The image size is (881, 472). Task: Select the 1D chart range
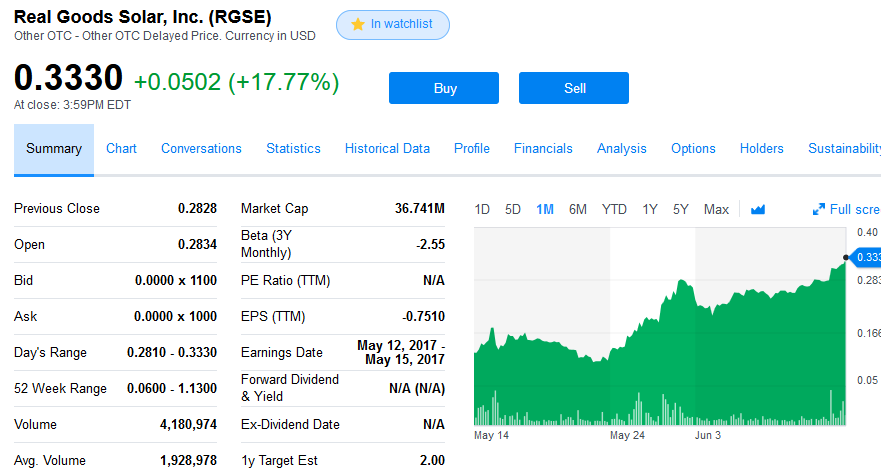tap(482, 209)
